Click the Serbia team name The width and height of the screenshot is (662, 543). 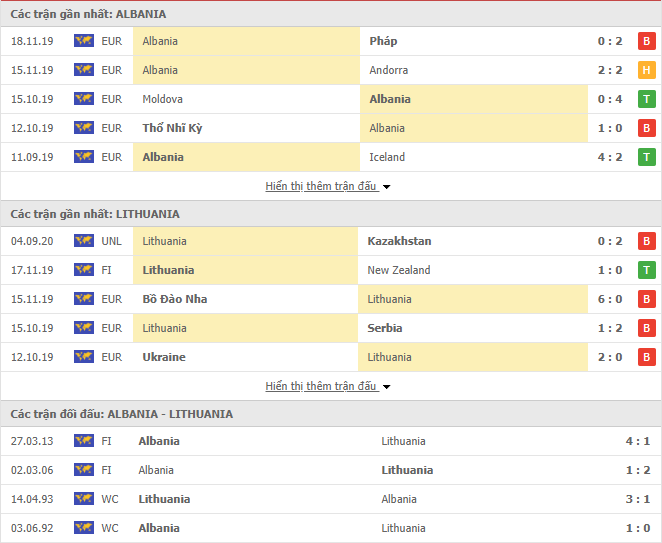coord(386,328)
